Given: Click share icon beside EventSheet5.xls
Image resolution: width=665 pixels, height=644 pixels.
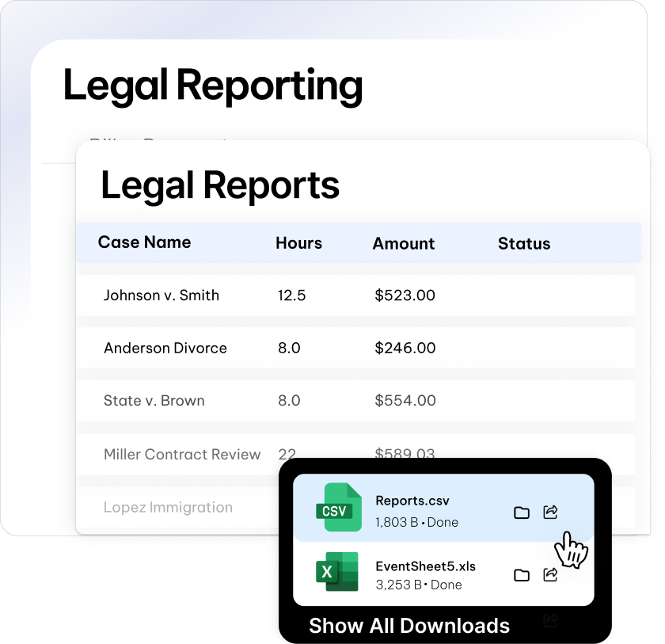Looking at the screenshot, I should pos(550,575).
